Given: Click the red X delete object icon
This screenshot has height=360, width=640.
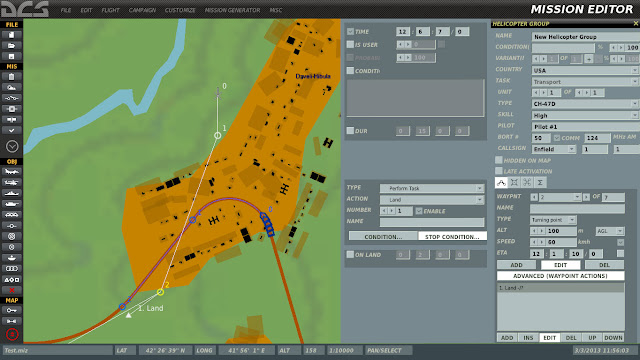Looking at the screenshot, I should [x=11, y=290].
